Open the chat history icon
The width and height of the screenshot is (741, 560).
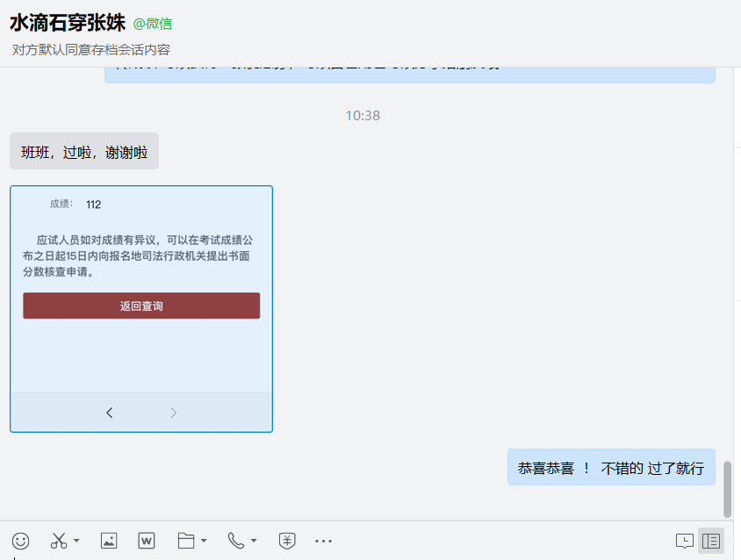click(x=684, y=541)
